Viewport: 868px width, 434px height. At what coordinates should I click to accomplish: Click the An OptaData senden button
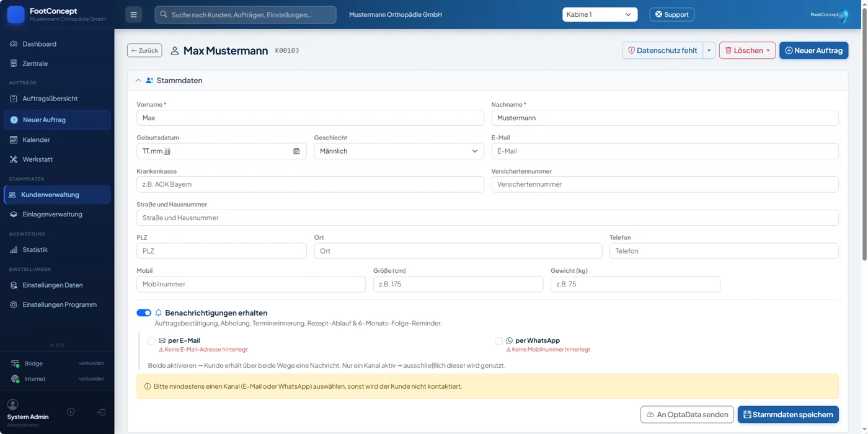(687, 414)
